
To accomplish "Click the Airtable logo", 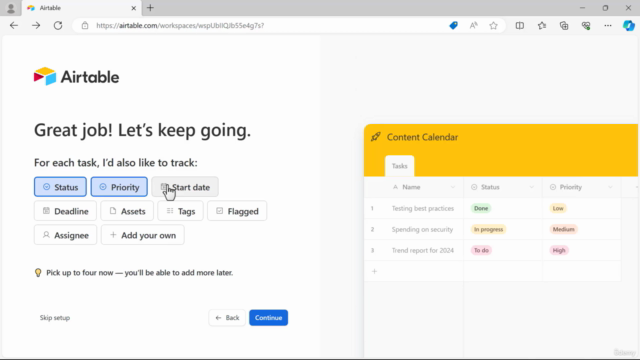I will [x=76, y=76].
